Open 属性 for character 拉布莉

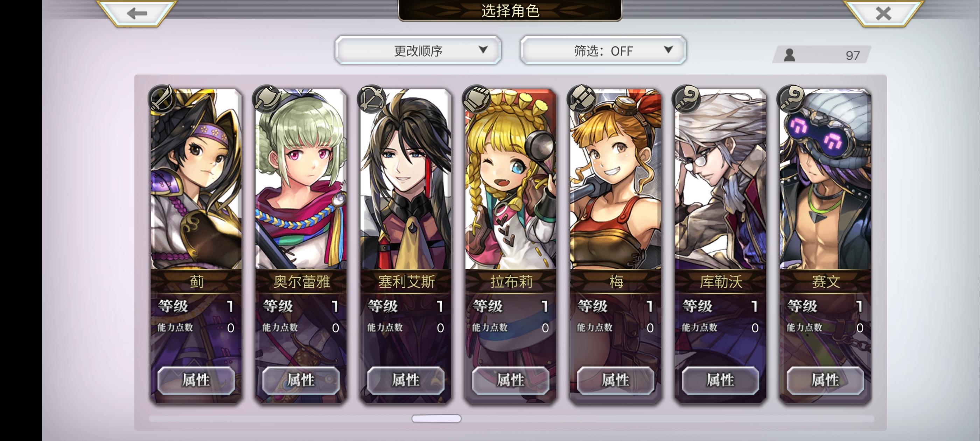pyautogui.click(x=511, y=380)
